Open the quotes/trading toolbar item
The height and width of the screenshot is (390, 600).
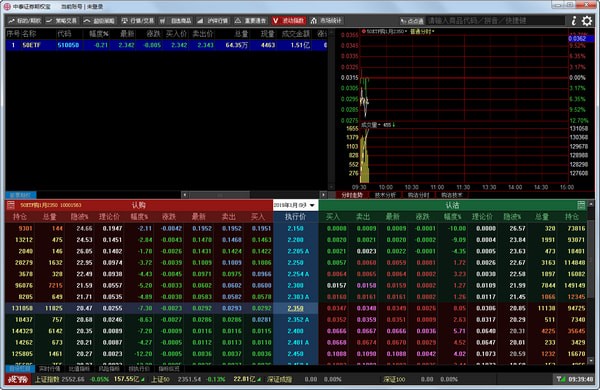[x=138, y=21]
